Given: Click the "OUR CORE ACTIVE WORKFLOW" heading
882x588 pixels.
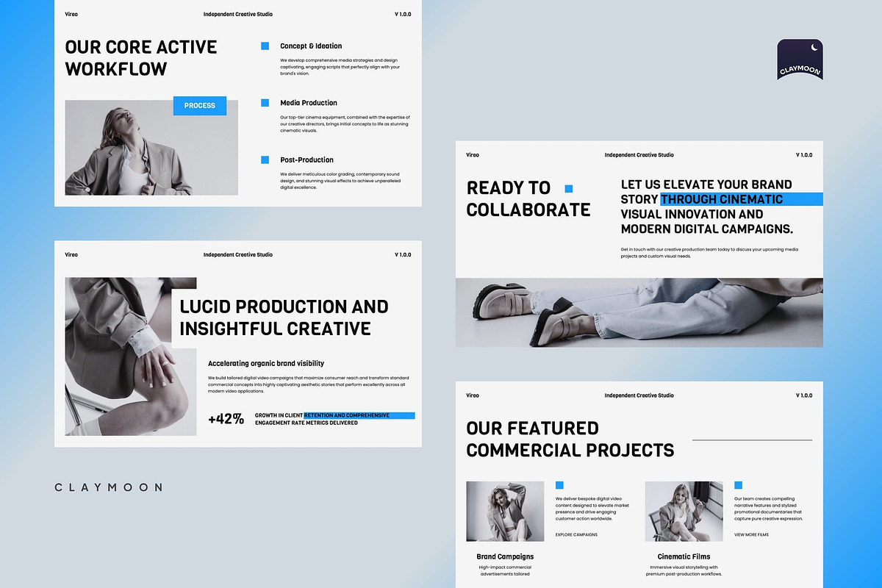Looking at the screenshot, I should 141,58.
